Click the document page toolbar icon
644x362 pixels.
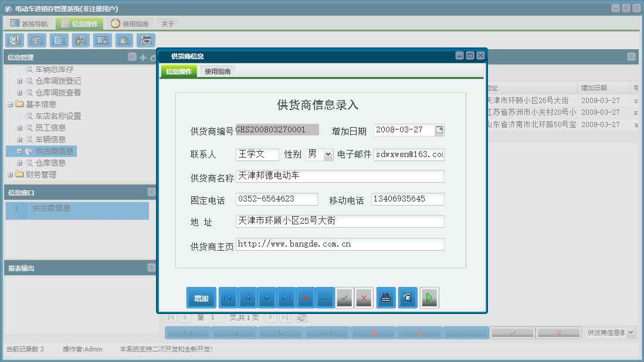click(x=59, y=40)
